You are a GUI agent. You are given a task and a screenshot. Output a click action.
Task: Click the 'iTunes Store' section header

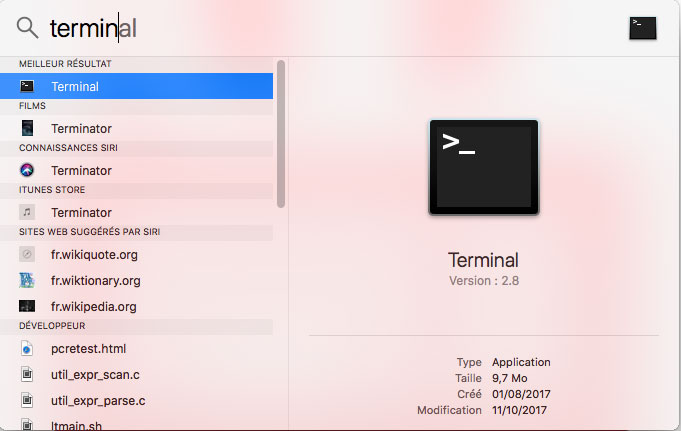coord(52,190)
